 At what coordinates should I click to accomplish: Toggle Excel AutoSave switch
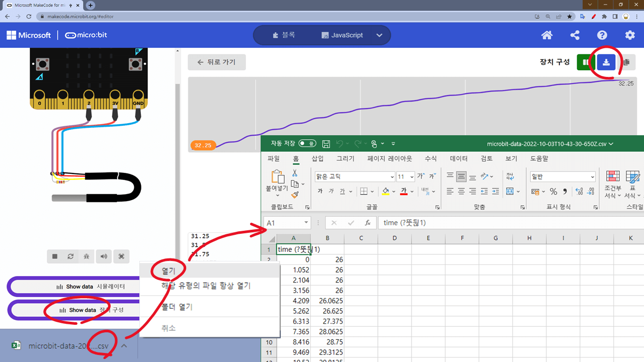pyautogui.click(x=307, y=144)
